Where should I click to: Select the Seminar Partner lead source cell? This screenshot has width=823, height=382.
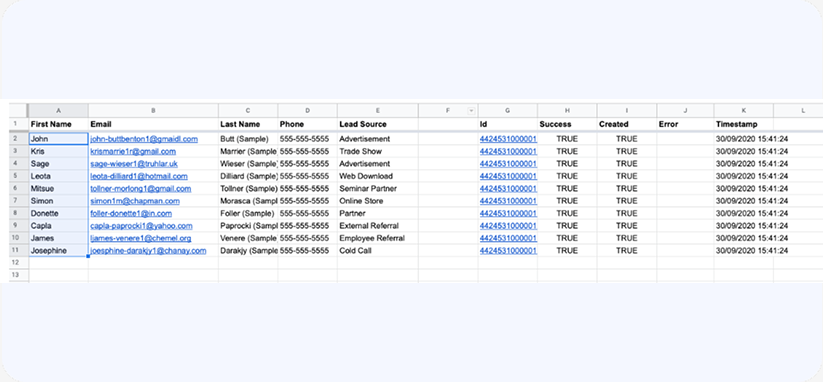pyautogui.click(x=378, y=188)
